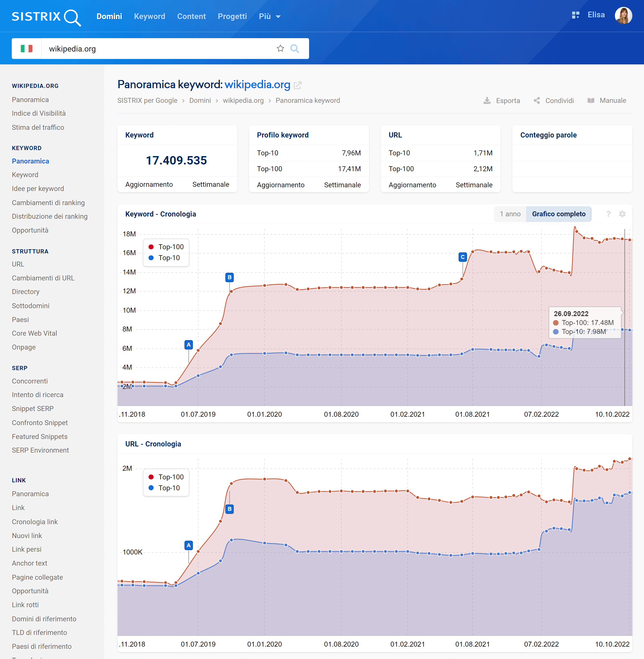Viewport: 644px width, 659px height.
Task: Open the Keyword top menu
Action: click(x=150, y=16)
